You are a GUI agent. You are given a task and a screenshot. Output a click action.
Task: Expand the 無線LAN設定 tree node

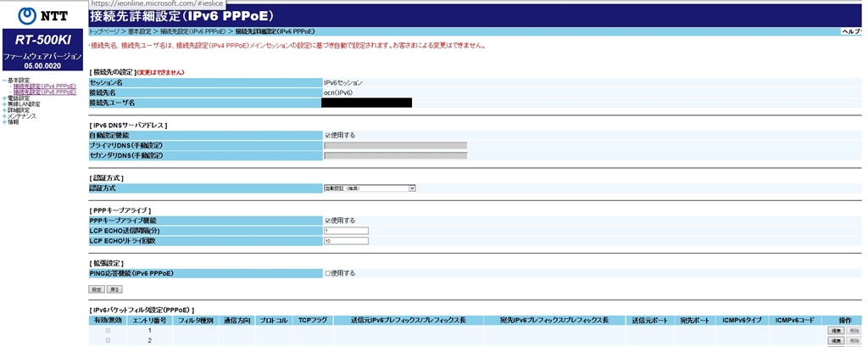click(4, 104)
